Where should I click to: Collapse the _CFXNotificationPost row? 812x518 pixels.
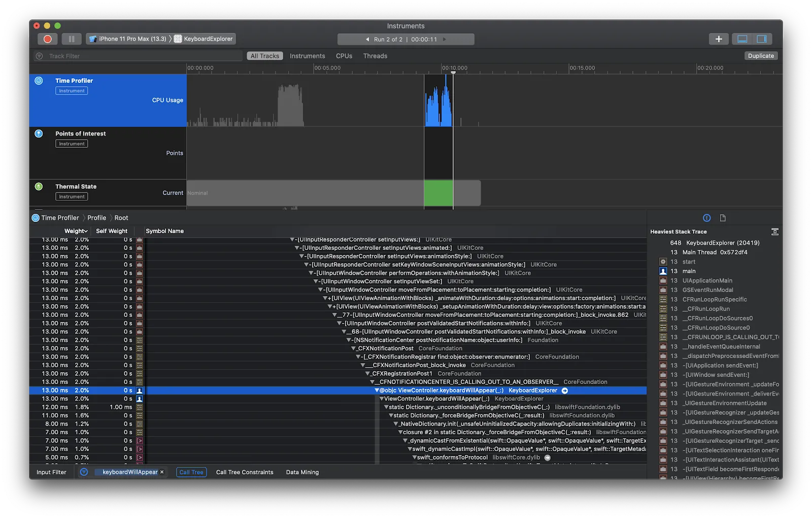[354, 348]
